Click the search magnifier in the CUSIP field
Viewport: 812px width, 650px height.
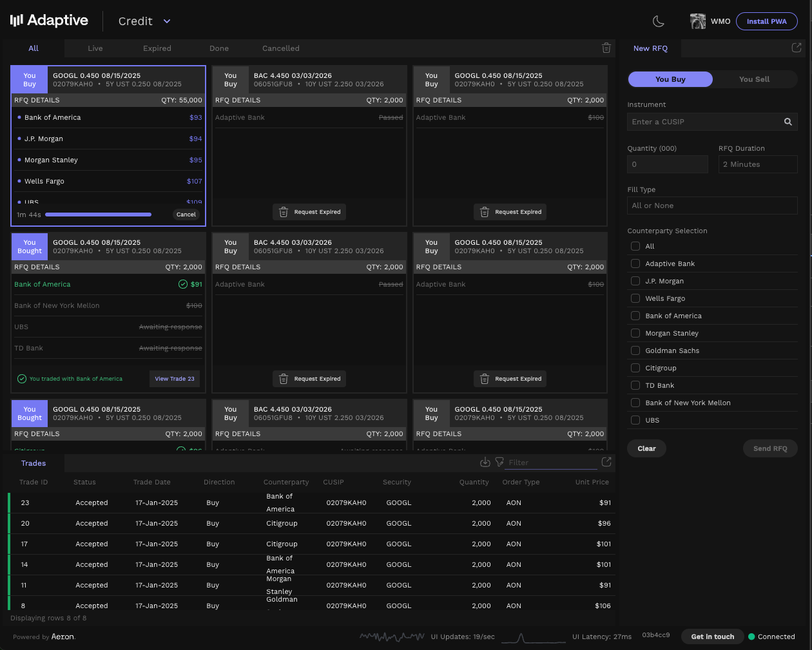pos(788,122)
